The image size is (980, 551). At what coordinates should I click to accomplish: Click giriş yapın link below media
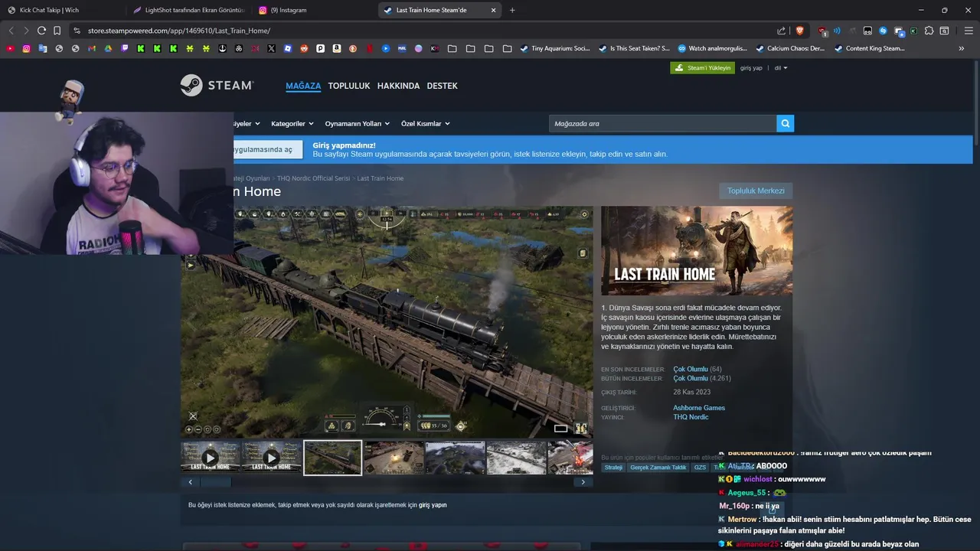click(433, 505)
